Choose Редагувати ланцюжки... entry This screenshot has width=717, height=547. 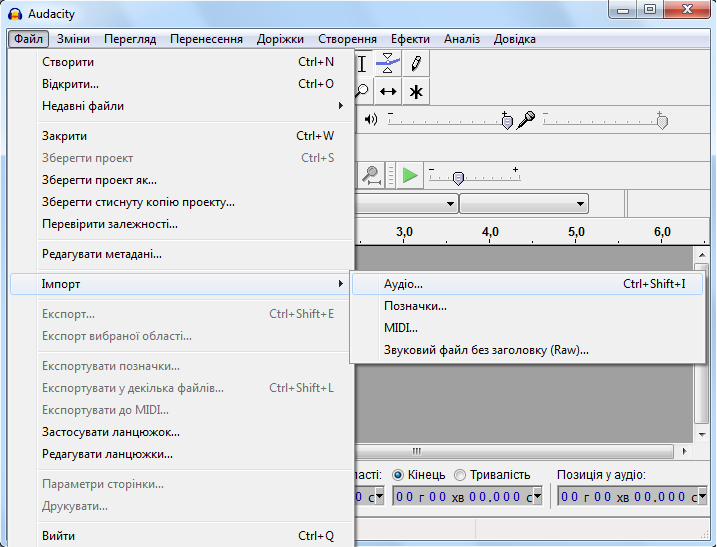coord(182,454)
